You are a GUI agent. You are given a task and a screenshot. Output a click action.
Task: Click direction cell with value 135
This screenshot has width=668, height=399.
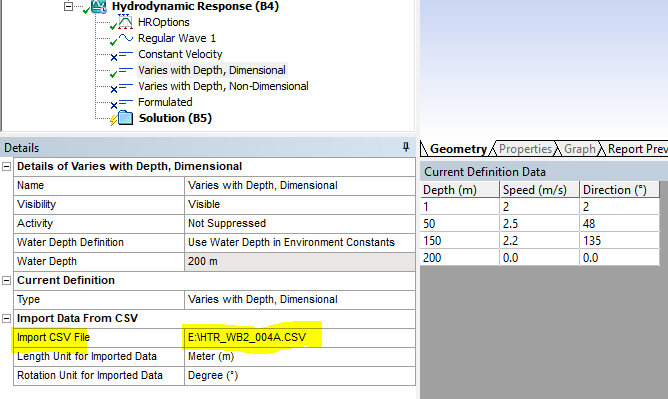tap(619, 241)
